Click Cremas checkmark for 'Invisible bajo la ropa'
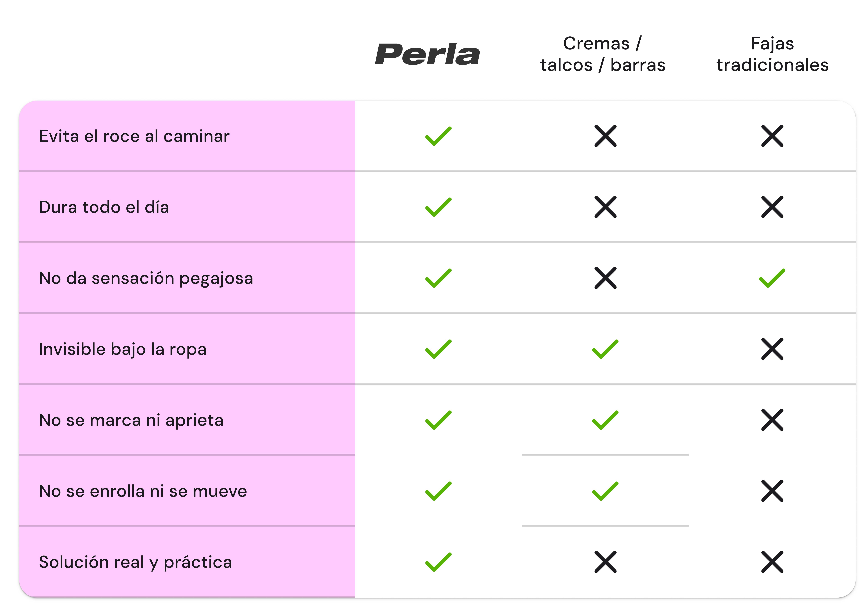Viewport: 868px width, 614px height. (x=605, y=349)
